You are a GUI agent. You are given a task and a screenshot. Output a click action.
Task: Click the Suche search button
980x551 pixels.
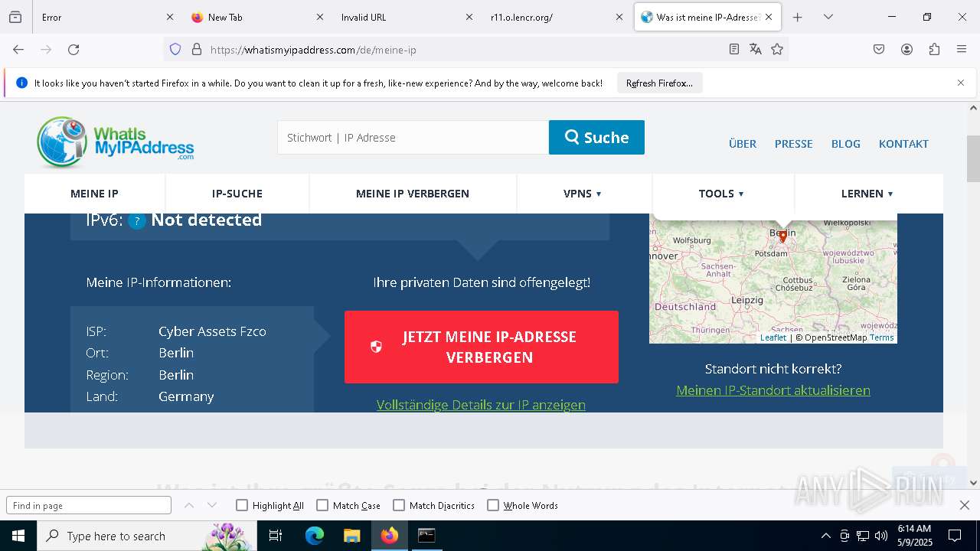click(x=596, y=137)
